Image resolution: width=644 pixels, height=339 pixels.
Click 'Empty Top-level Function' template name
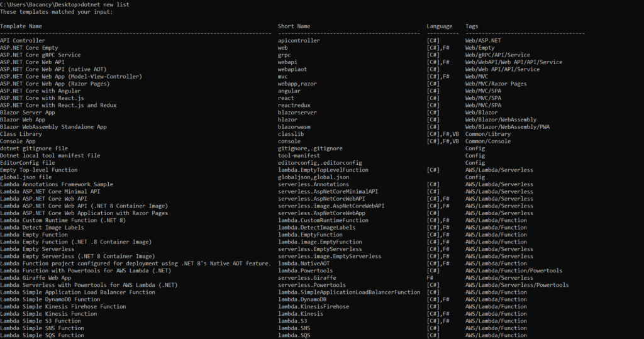(x=38, y=170)
